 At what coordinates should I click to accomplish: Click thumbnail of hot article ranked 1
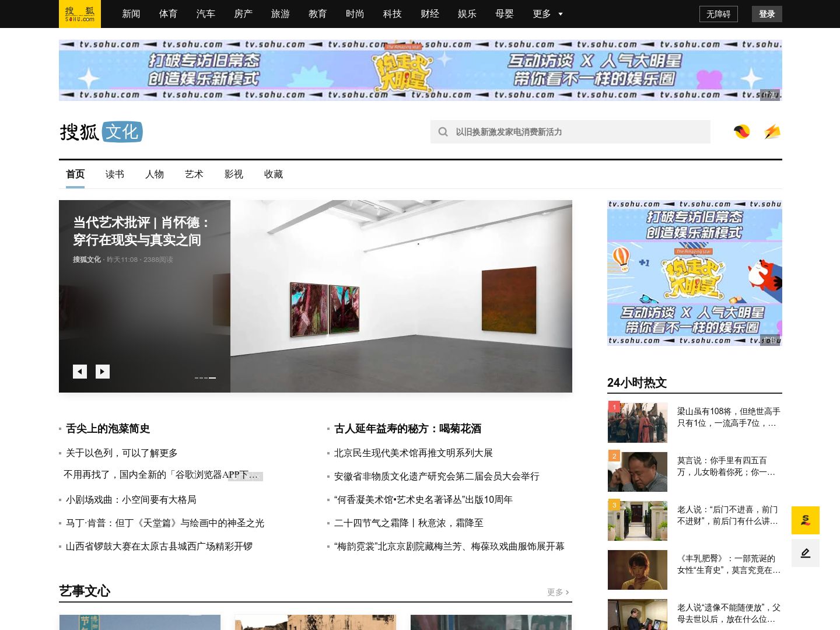pos(638,423)
